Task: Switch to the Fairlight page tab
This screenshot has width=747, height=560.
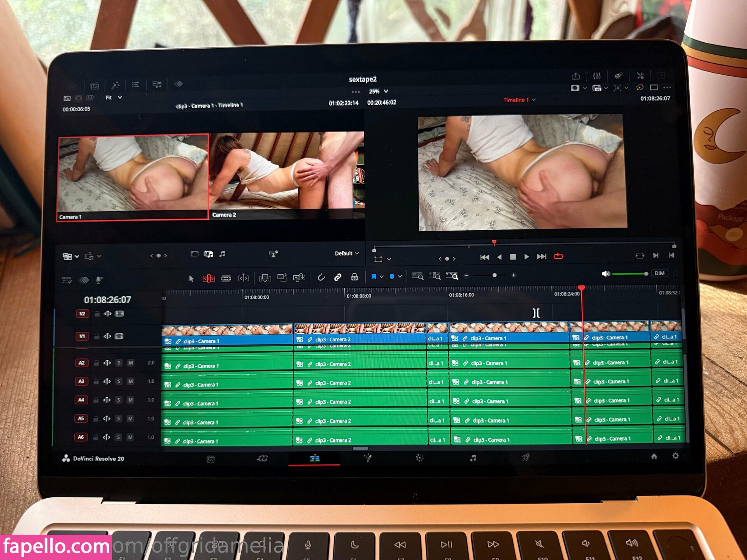Action: [473, 458]
